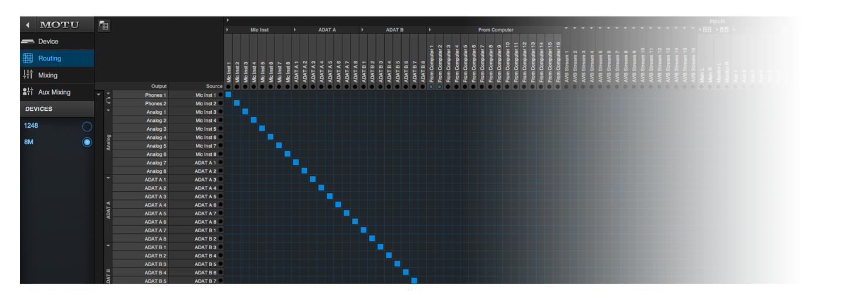Open the Aux Mixing page in the sidebar
This screenshot has width=868, height=299.
click(54, 92)
